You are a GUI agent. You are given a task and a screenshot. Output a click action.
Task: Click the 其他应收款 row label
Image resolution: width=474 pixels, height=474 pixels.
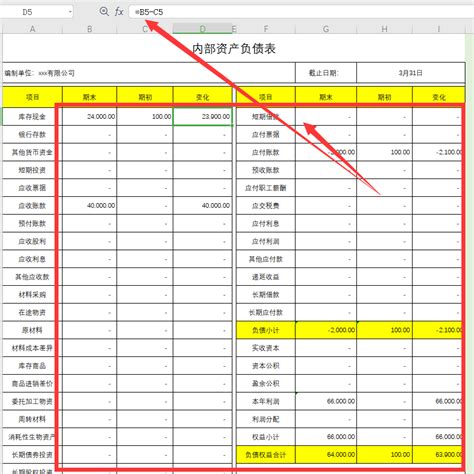click(32, 277)
